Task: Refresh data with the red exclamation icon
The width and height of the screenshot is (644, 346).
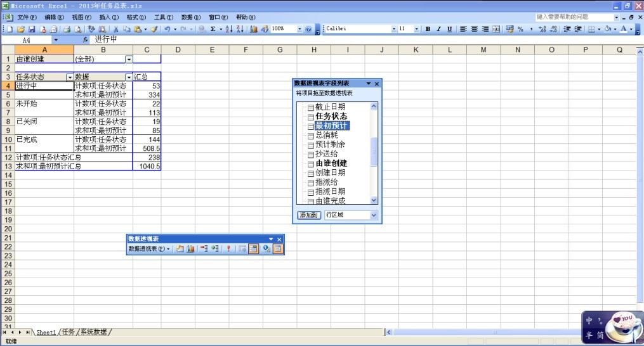Action: coord(228,249)
